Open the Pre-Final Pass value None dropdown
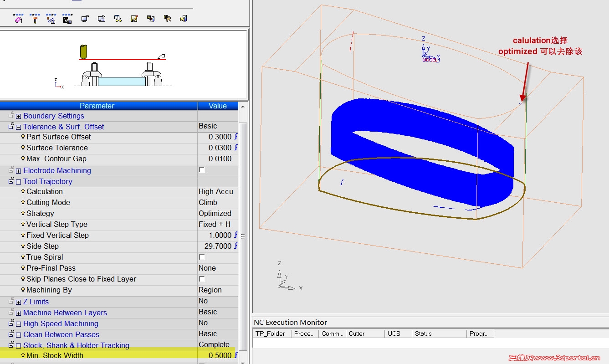This screenshot has height=364, width=609. pos(218,268)
